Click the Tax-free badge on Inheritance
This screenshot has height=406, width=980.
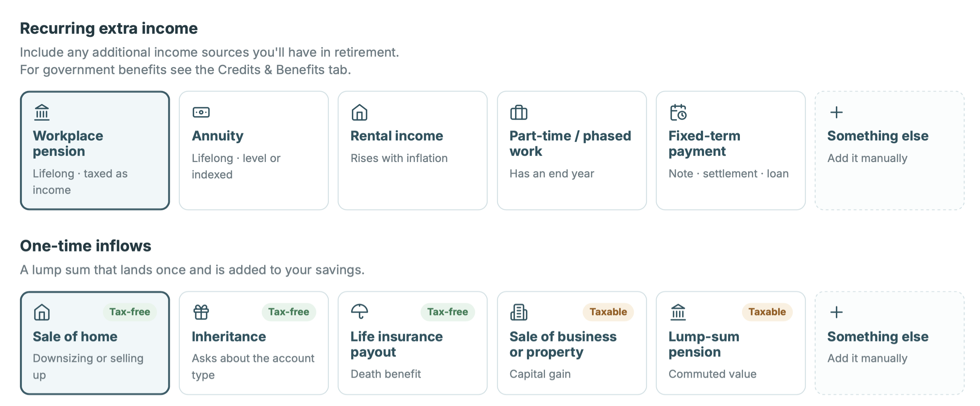click(x=289, y=312)
